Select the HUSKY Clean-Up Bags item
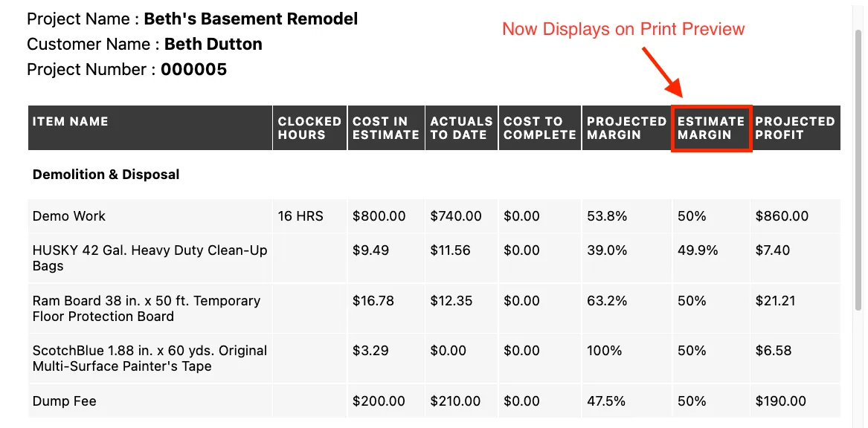This screenshot has height=428, width=868. (x=150, y=258)
